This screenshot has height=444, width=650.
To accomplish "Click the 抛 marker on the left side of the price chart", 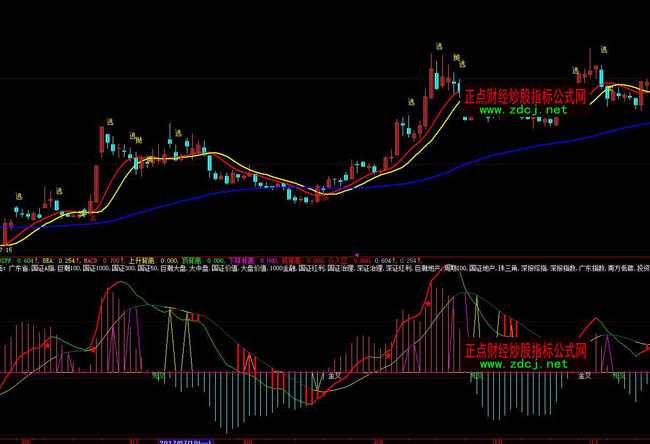I will 139,139.
